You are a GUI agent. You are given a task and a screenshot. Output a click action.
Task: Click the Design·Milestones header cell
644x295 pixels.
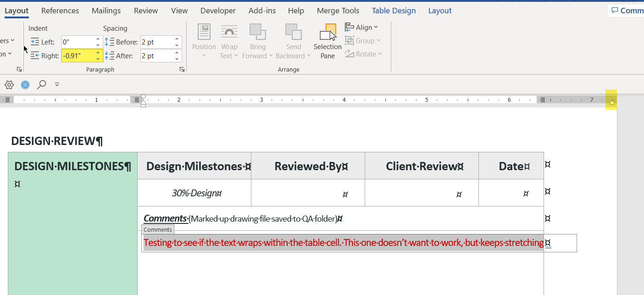194,166
